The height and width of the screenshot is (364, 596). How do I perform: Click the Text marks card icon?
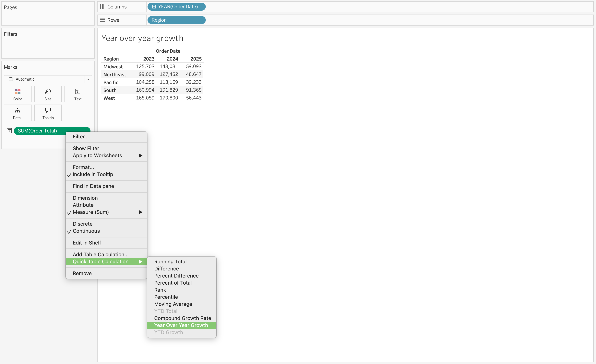tap(78, 92)
